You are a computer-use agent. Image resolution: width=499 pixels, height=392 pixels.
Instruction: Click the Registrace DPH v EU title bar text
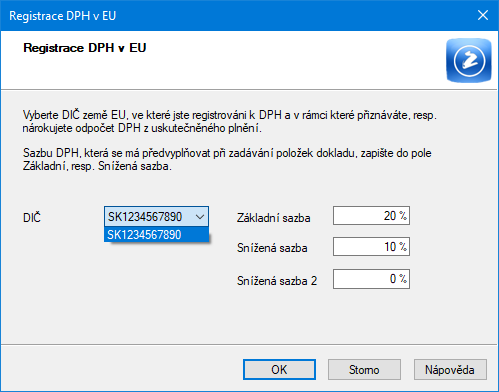click(62, 16)
